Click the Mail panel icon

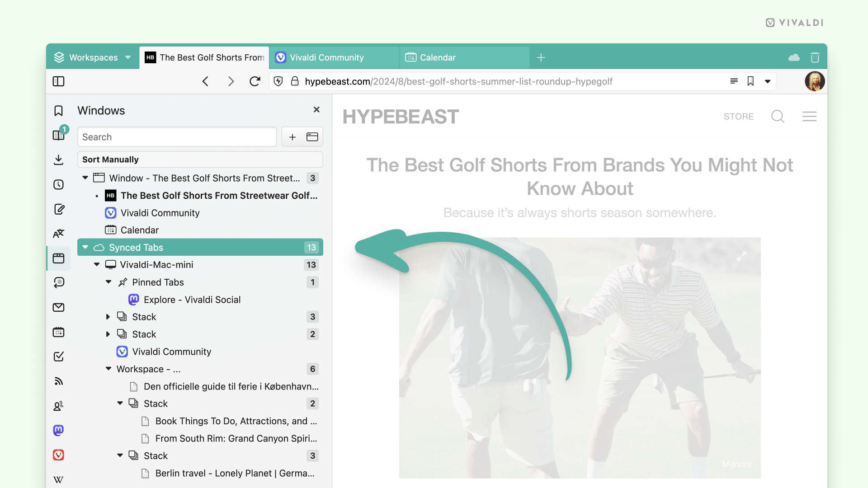[x=58, y=307]
